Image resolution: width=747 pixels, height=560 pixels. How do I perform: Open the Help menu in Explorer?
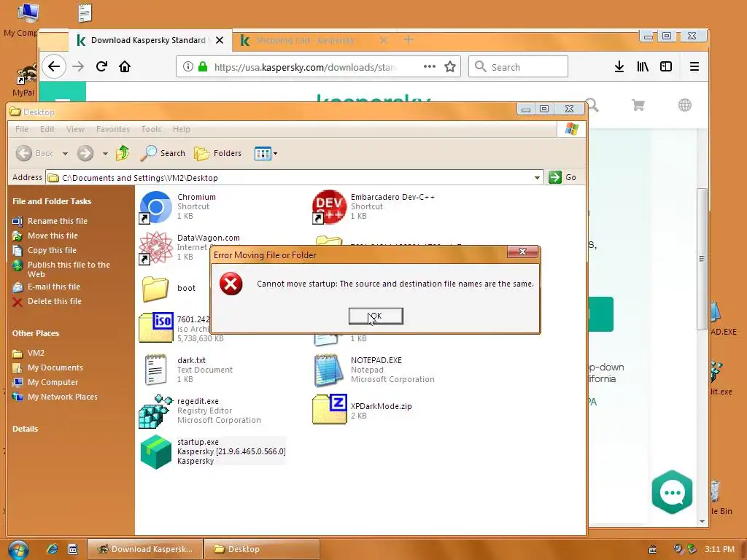[182, 129]
